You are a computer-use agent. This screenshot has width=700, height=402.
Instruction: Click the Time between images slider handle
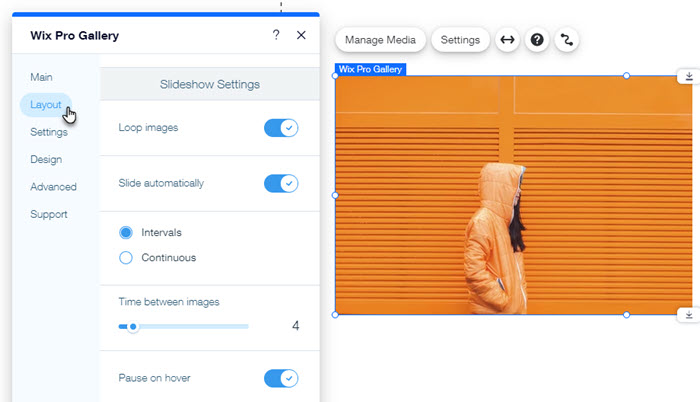click(x=133, y=327)
